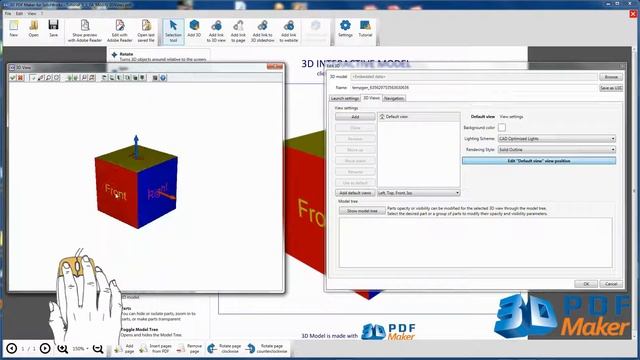Click Add page

coord(124,349)
